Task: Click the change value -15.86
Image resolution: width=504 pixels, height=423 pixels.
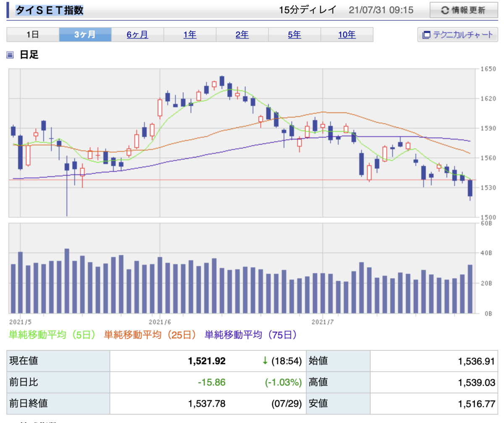Action: (x=212, y=382)
